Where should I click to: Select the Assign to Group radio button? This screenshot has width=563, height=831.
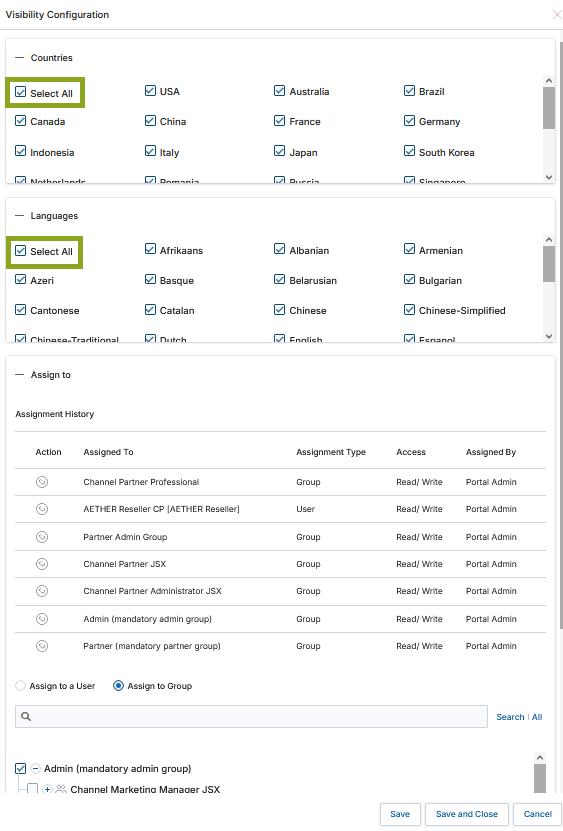pos(118,686)
